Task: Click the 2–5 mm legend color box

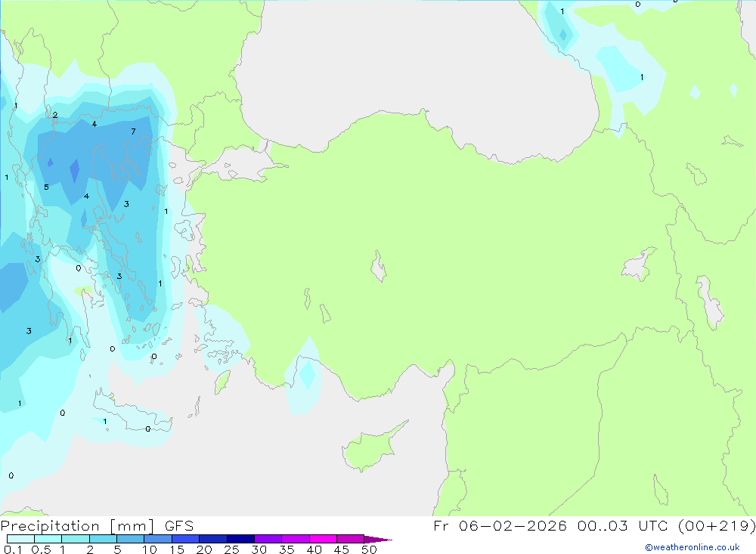Action: pos(103,539)
